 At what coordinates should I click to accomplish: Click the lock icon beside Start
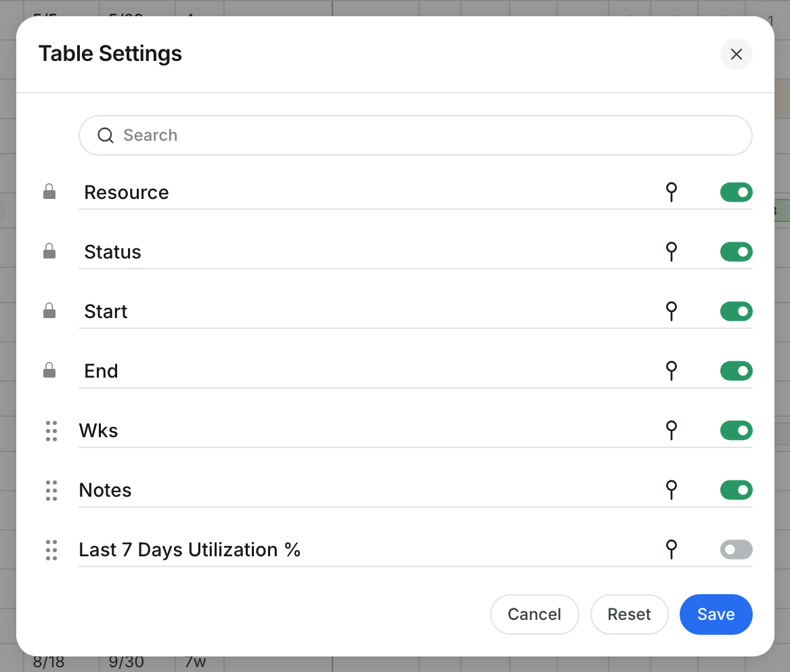[x=49, y=311]
